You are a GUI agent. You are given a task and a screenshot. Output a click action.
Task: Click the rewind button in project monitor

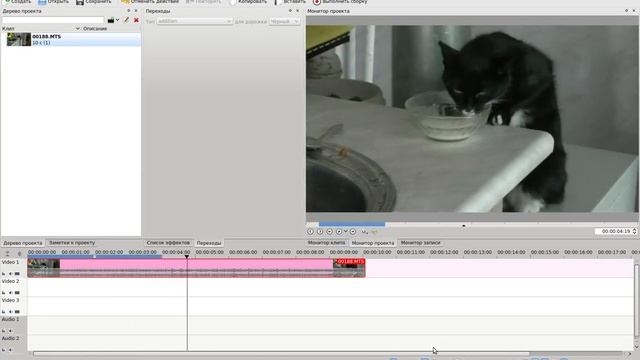[329, 231]
